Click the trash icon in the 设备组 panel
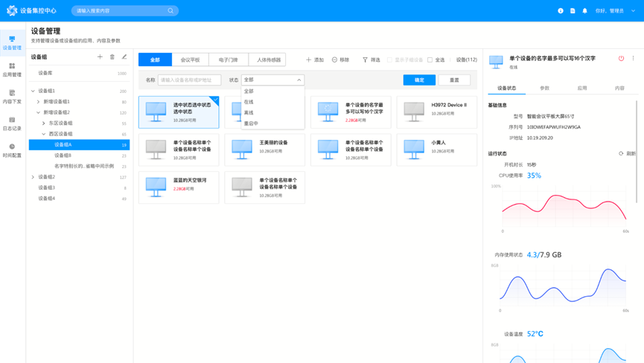The image size is (644, 363). [112, 57]
